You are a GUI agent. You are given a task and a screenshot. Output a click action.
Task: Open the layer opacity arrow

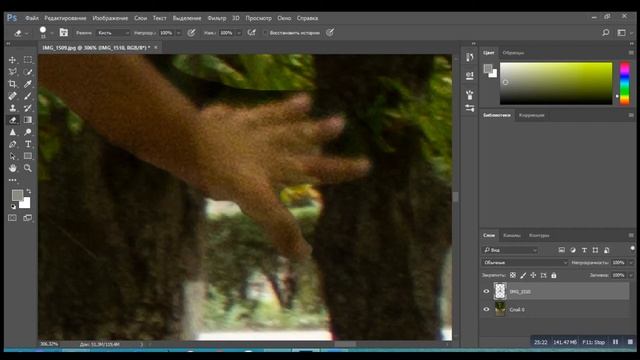pos(631,263)
